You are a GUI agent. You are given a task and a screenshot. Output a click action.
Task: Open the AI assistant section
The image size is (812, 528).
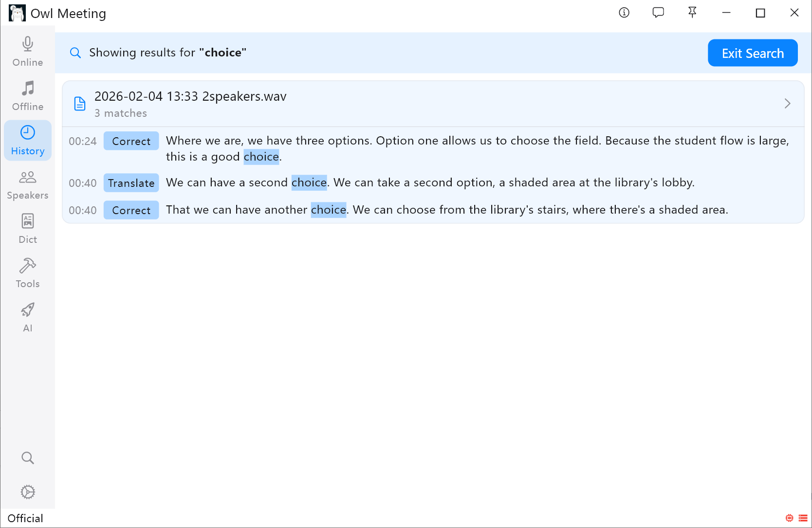27,316
